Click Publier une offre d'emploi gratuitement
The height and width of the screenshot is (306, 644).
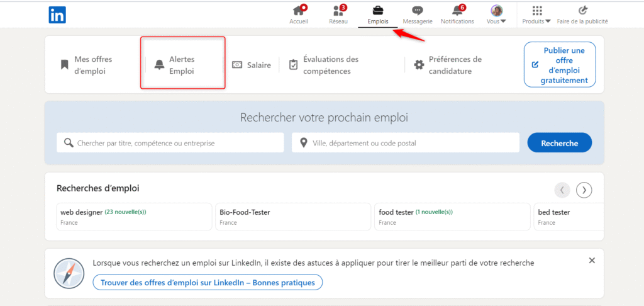(560, 65)
